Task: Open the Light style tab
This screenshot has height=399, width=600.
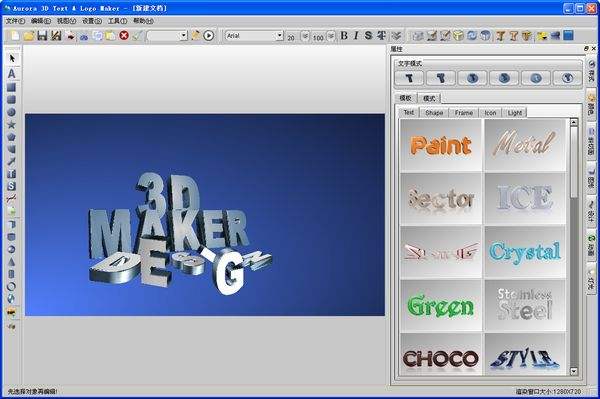Action: coord(515,113)
